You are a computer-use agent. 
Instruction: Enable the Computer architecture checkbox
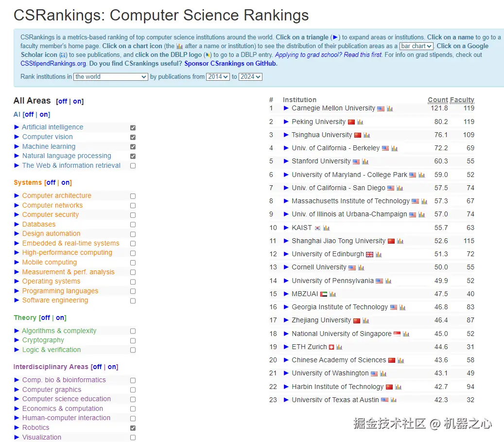133,196
